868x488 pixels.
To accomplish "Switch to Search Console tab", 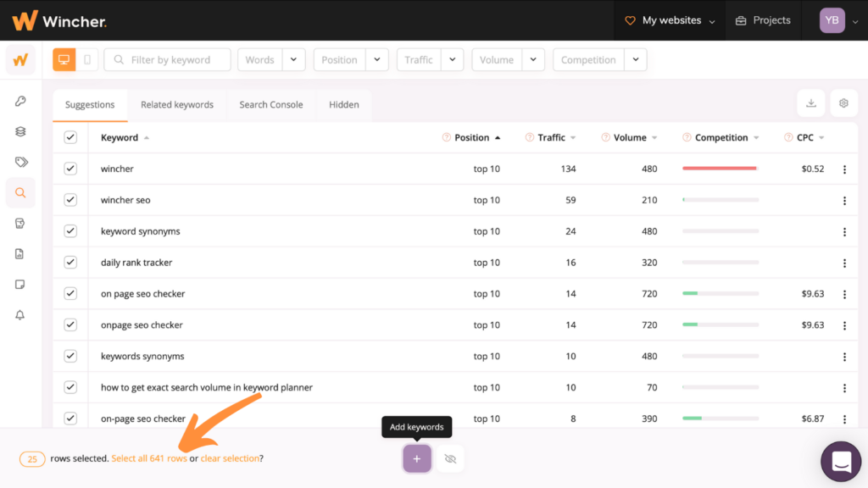I will click(271, 104).
